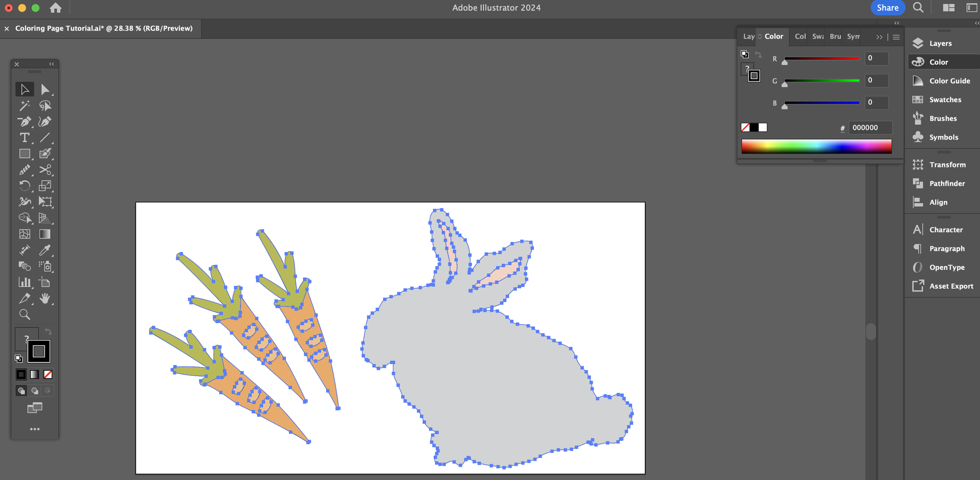The width and height of the screenshot is (980, 480).
Task: Click the color spectrum bar
Action: coord(816,146)
